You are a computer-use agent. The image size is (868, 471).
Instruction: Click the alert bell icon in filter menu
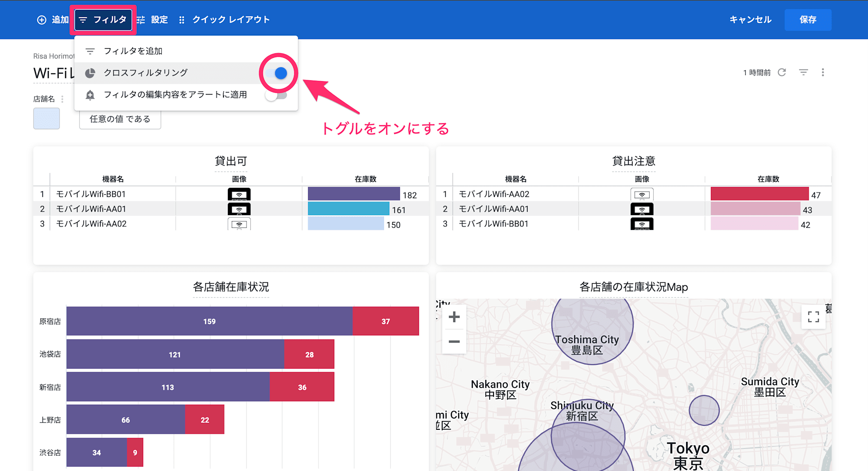[x=90, y=95]
